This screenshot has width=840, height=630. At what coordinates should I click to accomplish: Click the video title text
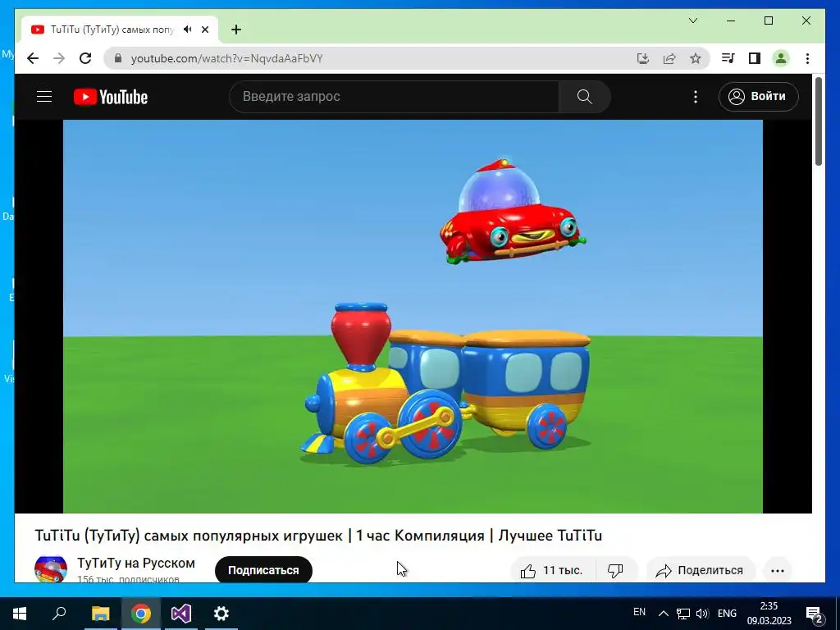(318, 535)
